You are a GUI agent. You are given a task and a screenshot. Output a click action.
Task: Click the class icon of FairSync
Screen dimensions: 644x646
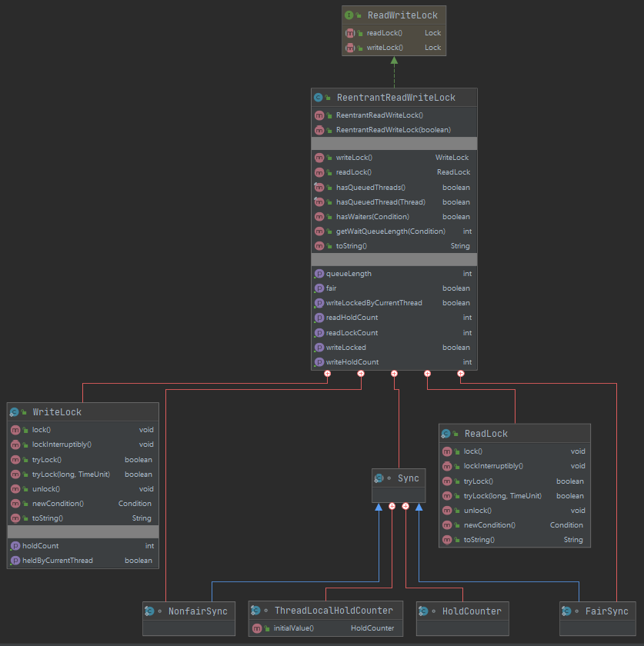566,611
